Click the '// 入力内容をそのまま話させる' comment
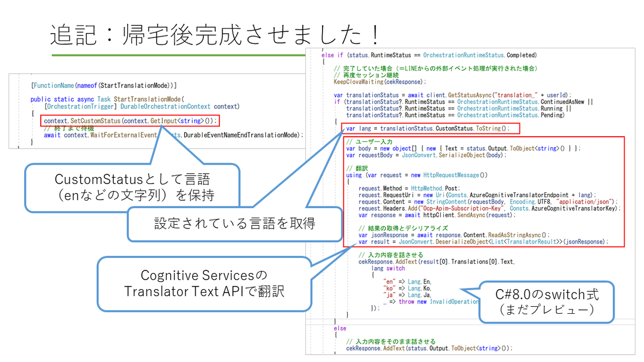Viewport: 644px width, 362px height. coord(391,342)
